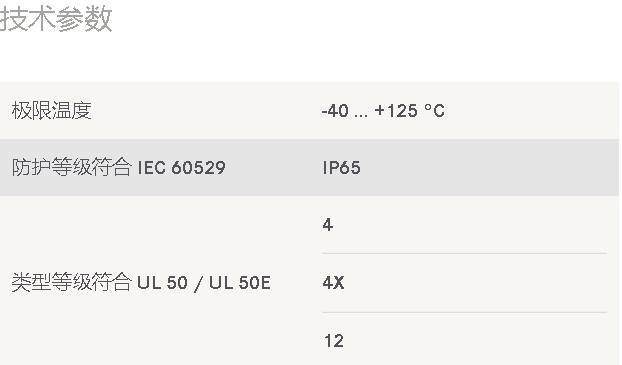622x365 pixels.
Task: Click the 技术参数 heading
Action: pos(56,19)
